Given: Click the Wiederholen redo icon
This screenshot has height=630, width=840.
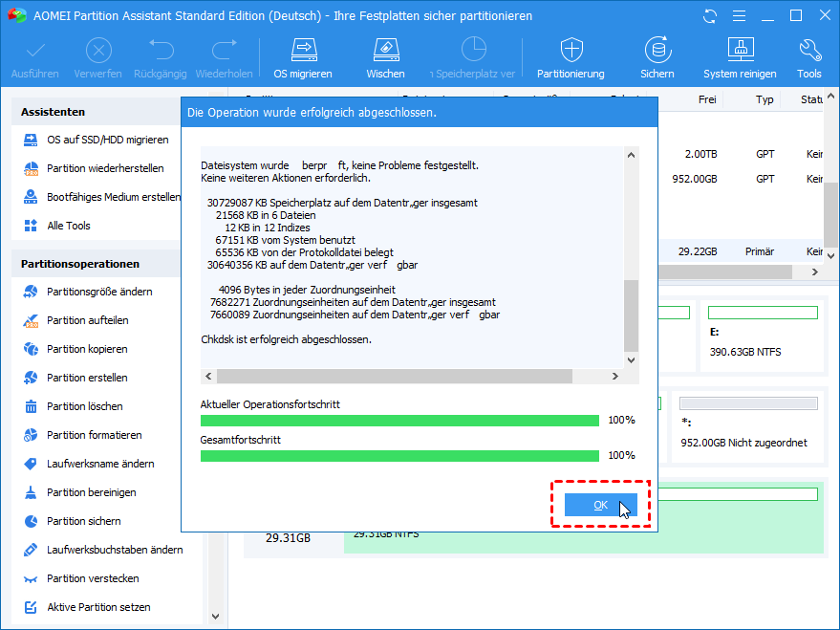Looking at the screenshot, I should click(x=224, y=51).
